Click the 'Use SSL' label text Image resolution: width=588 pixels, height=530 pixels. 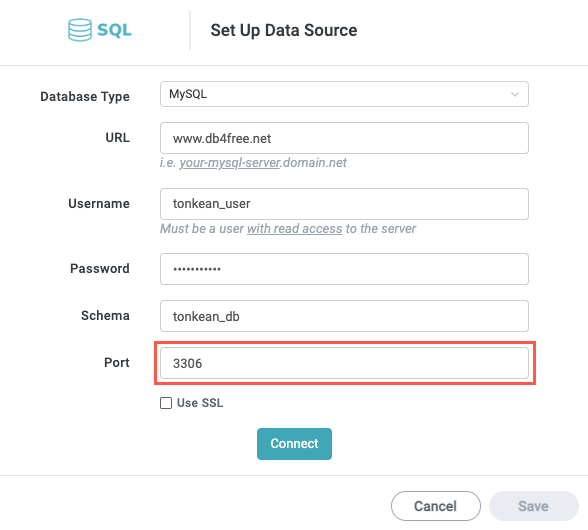[x=200, y=403]
